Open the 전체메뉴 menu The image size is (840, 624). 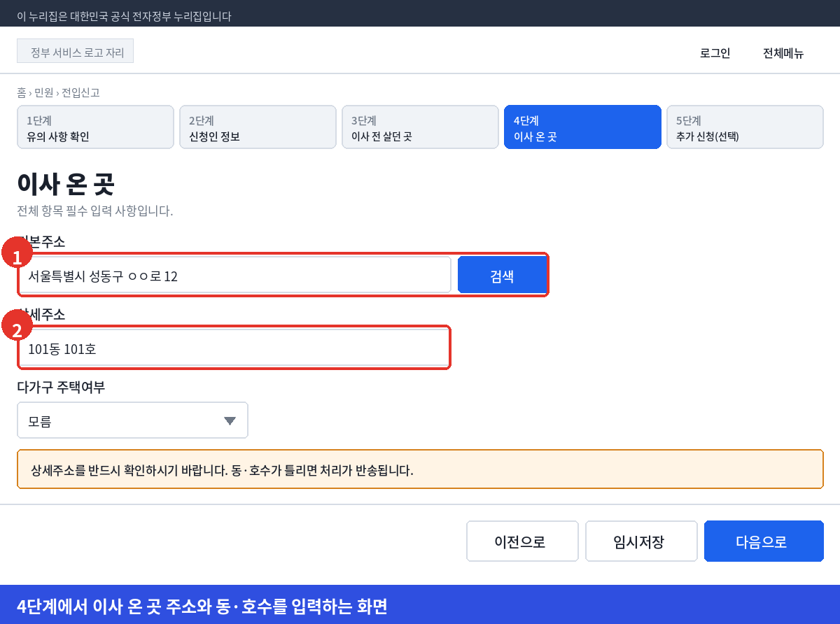[783, 53]
